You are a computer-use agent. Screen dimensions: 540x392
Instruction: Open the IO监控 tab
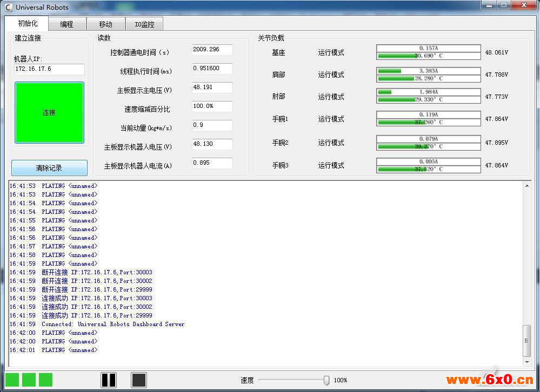tap(144, 24)
